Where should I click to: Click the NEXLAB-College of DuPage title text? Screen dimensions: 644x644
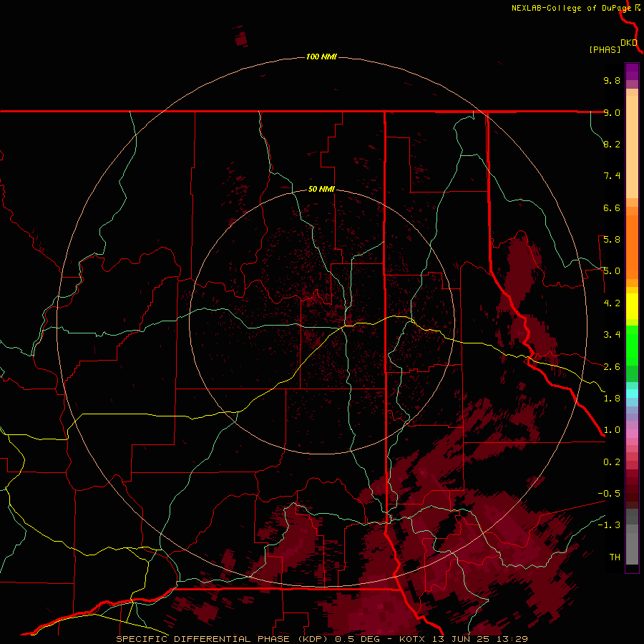tap(572, 8)
